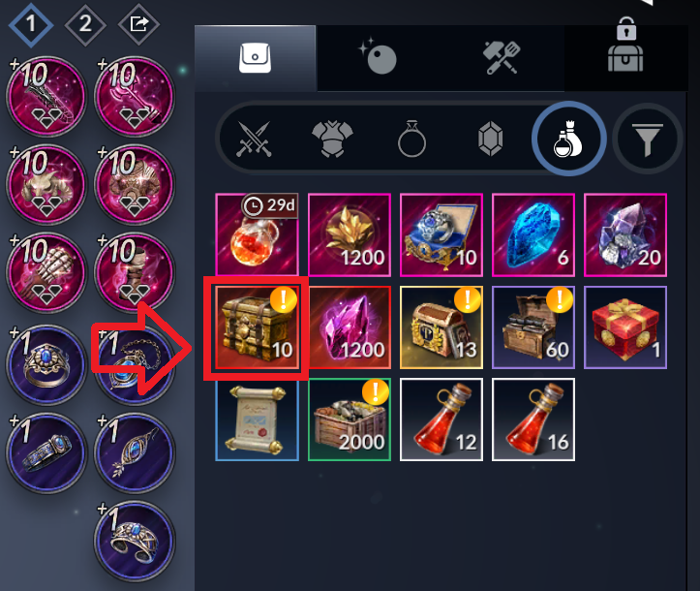Select the red potion stack of 12
Viewport: 700px width, 591px height.
(x=441, y=420)
